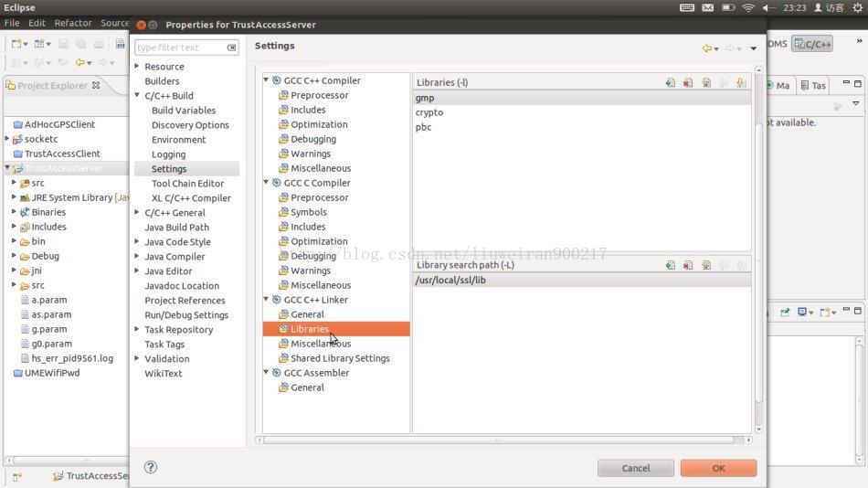Expand the C/C++ General category arrow
This screenshot has width=868, height=488.
tap(137, 212)
